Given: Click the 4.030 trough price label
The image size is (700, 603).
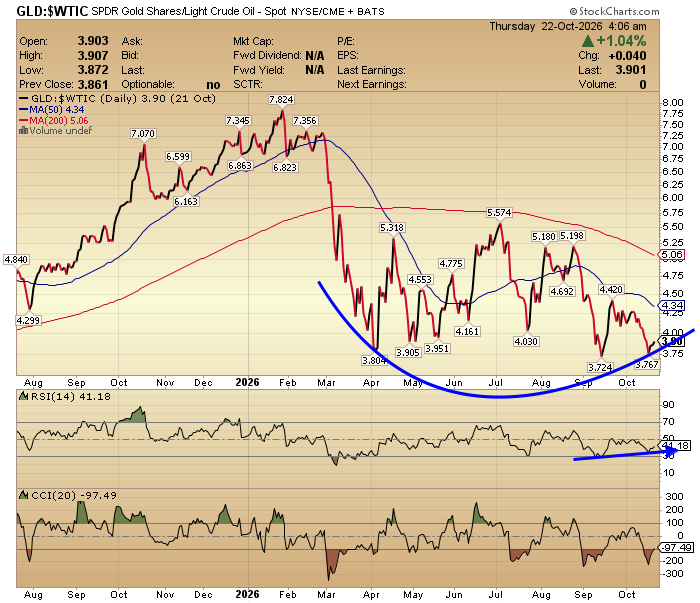Looking at the screenshot, I should click(526, 342).
